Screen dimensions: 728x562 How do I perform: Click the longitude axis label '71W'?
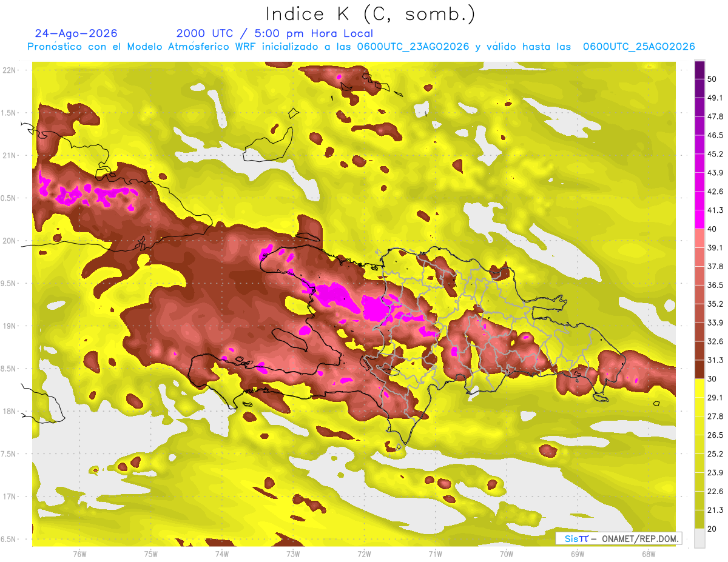(435, 554)
